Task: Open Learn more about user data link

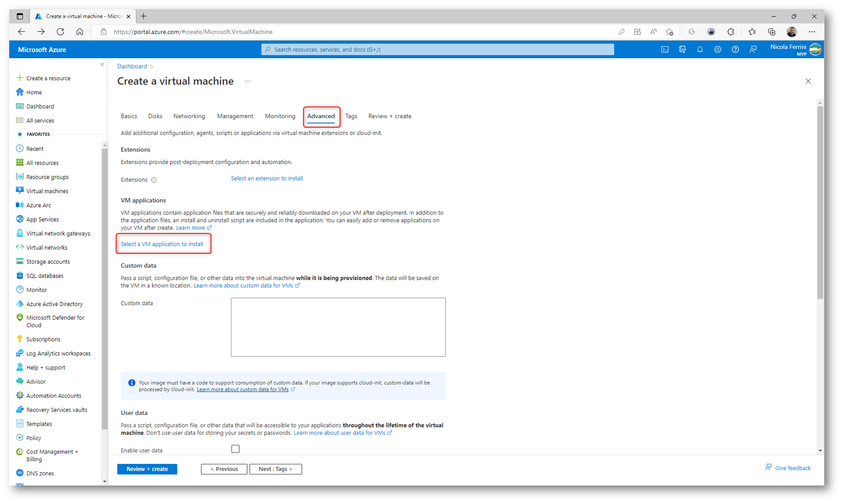Action: [x=342, y=433]
